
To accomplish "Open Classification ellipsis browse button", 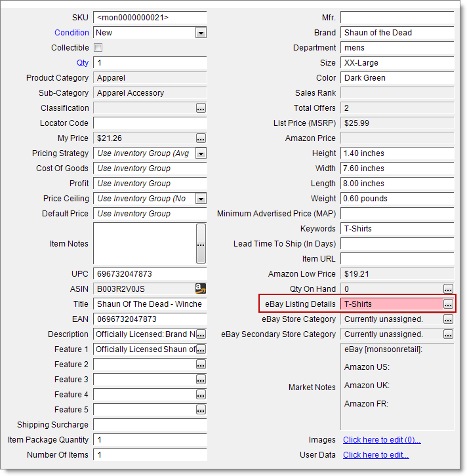I will (x=201, y=108).
